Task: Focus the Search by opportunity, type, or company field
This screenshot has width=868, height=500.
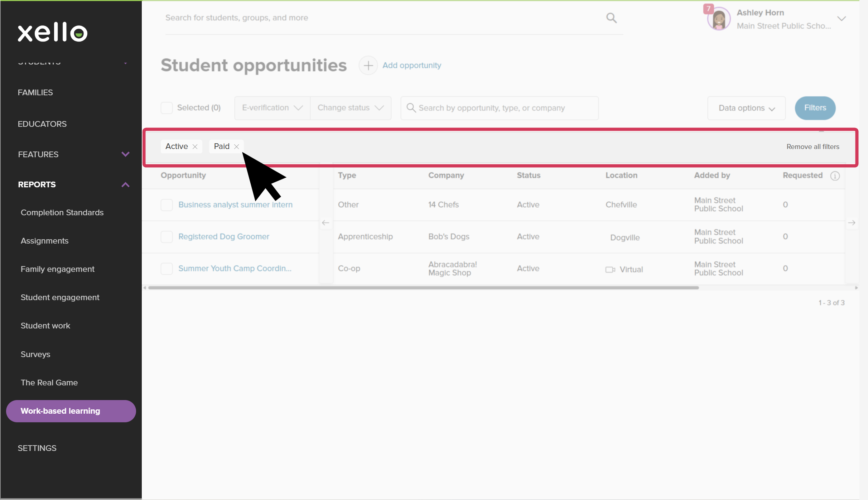Action: tap(500, 108)
